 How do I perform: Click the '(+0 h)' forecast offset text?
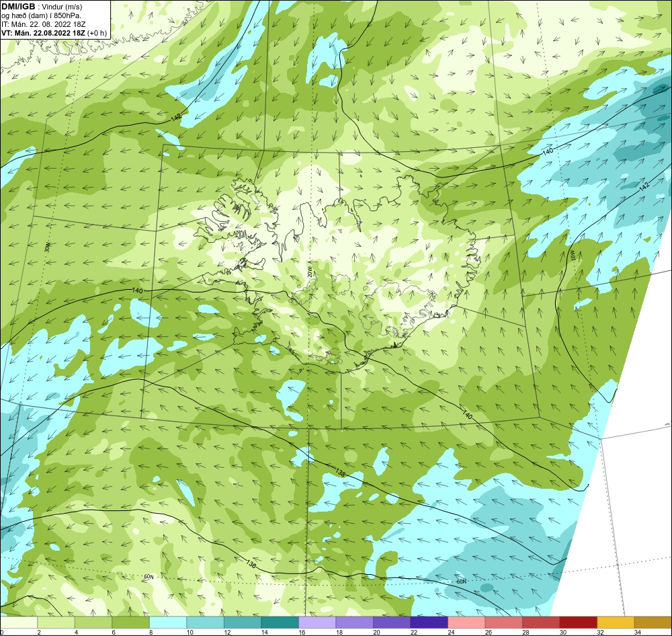(97, 33)
